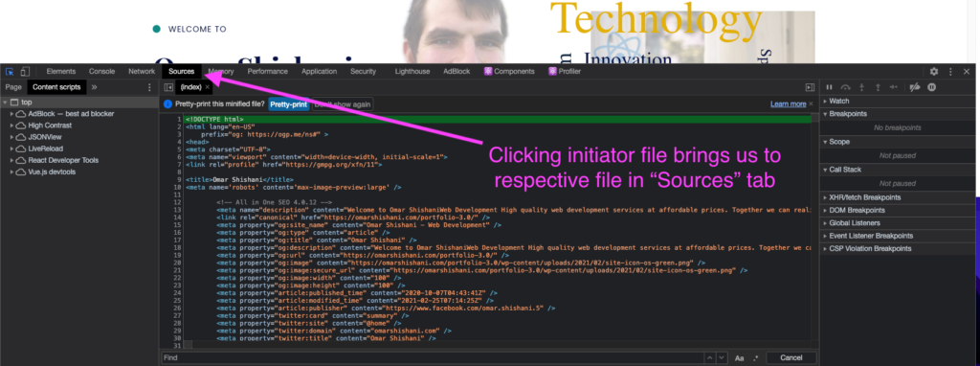Open the Performance tab
The height and width of the screenshot is (366, 980).
[x=268, y=71]
